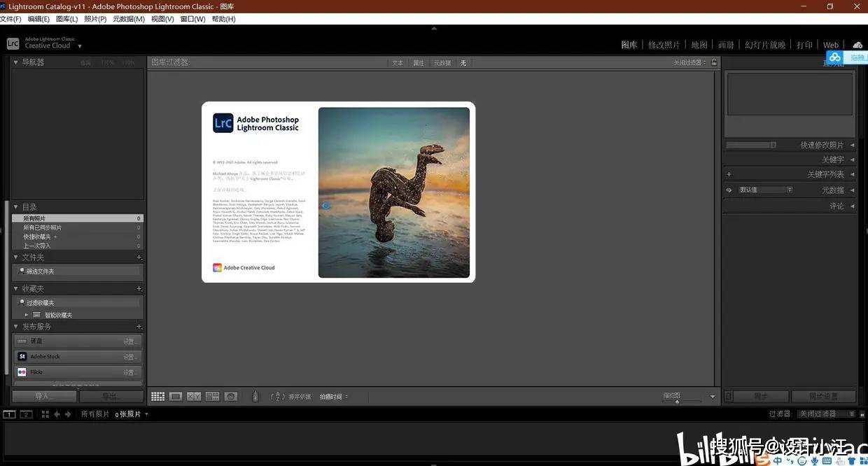The width and height of the screenshot is (868, 466).
Task: Toggle the filter lock on the filter bar
Action: coord(714,62)
